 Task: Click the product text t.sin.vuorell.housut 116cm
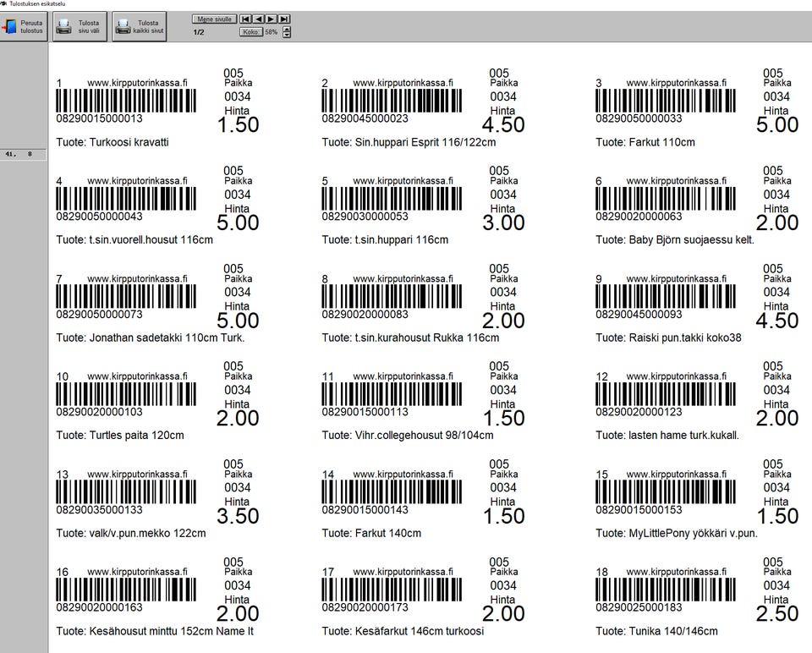click(x=151, y=239)
